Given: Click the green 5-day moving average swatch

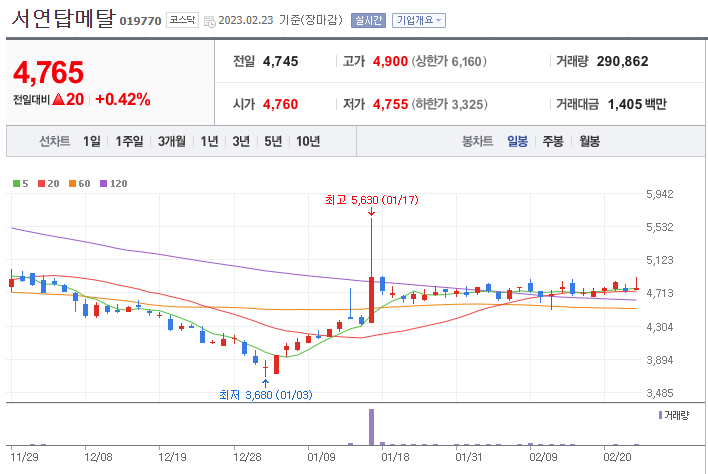Looking at the screenshot, I should point(16,184).
